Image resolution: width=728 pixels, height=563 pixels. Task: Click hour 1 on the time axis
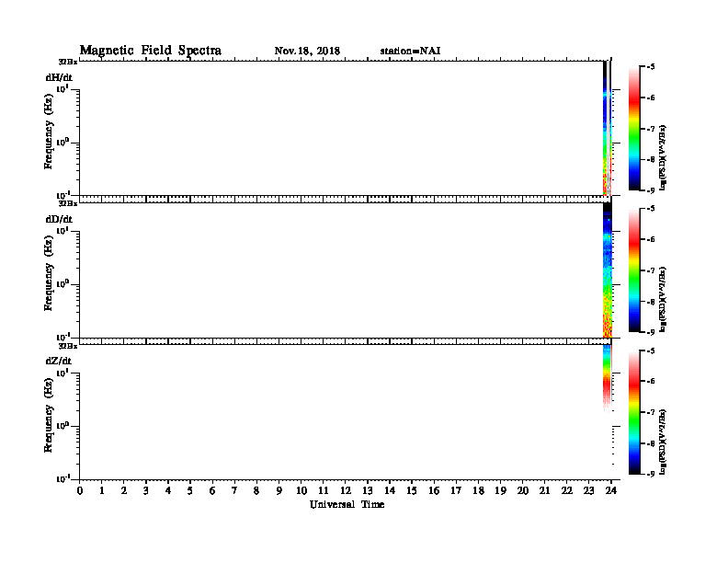pos(102,491)
